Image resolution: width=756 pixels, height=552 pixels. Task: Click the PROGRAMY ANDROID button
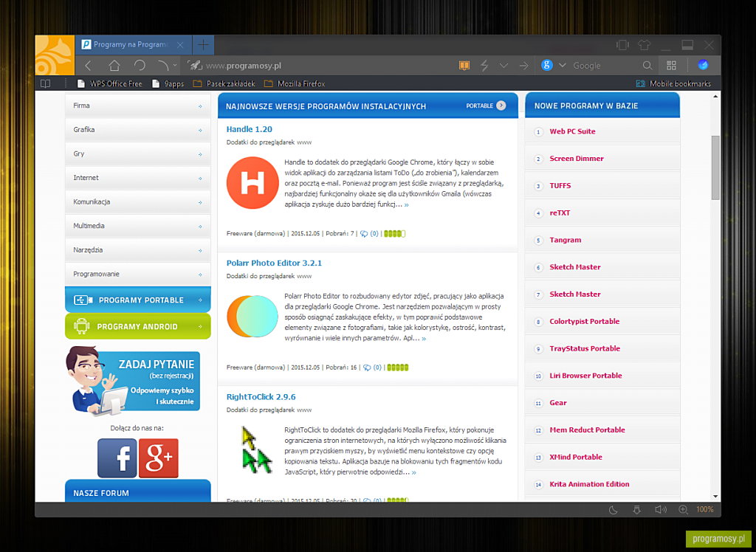(138, 326)
